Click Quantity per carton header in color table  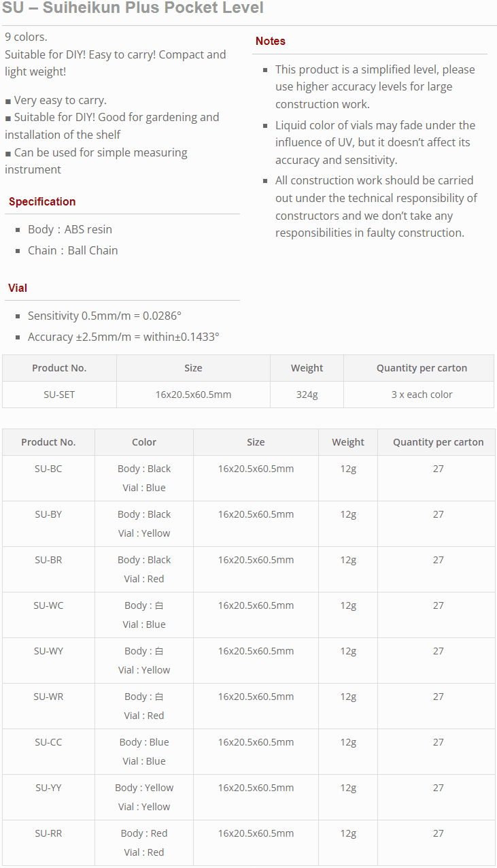click(439, 442)
